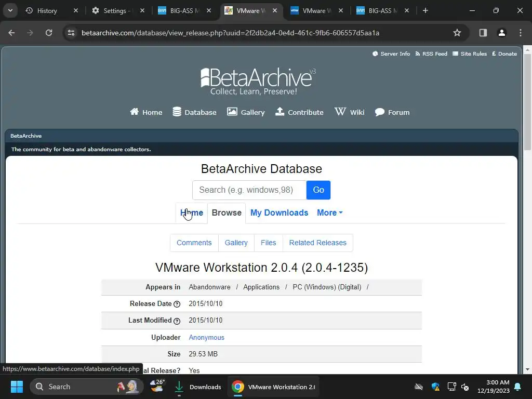Open Forum in main navigation
Image resolution: width=532 pixels, height=399 pixels.
pos(392,112)
